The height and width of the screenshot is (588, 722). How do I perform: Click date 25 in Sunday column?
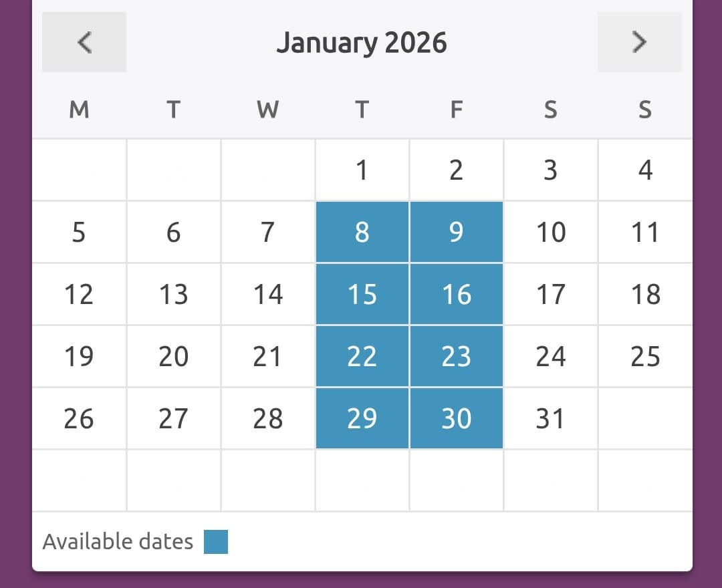(x=645, y=356)
